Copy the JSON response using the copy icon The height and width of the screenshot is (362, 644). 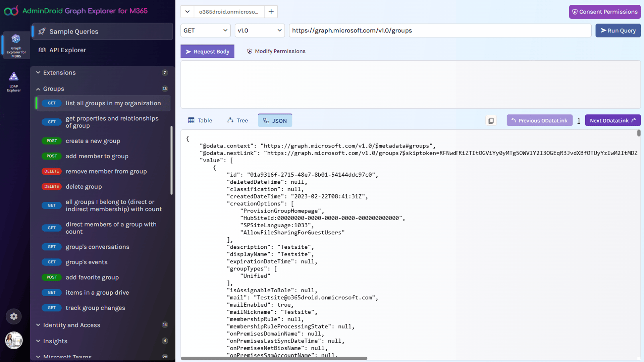click(x=491, y=120)
